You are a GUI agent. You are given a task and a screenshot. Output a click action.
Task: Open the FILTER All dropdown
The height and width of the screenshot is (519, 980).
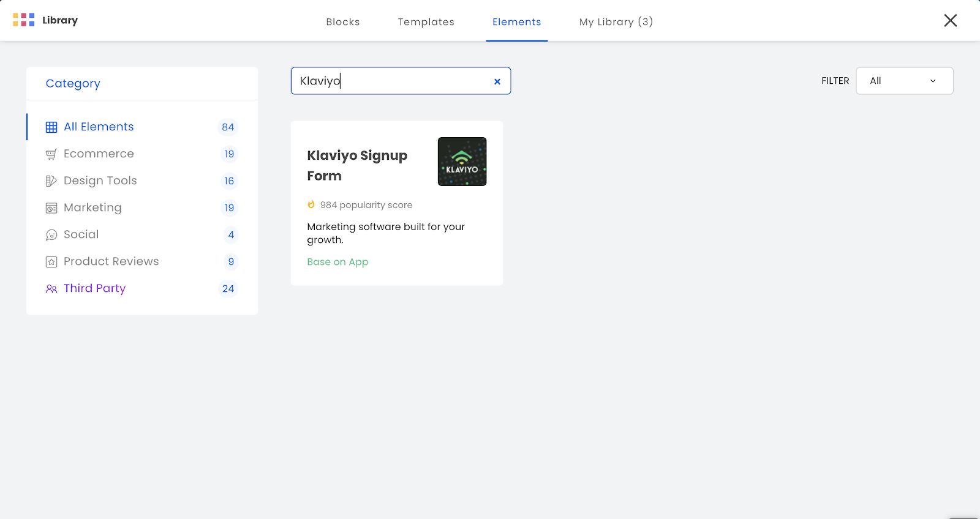[x=905, y=81]
